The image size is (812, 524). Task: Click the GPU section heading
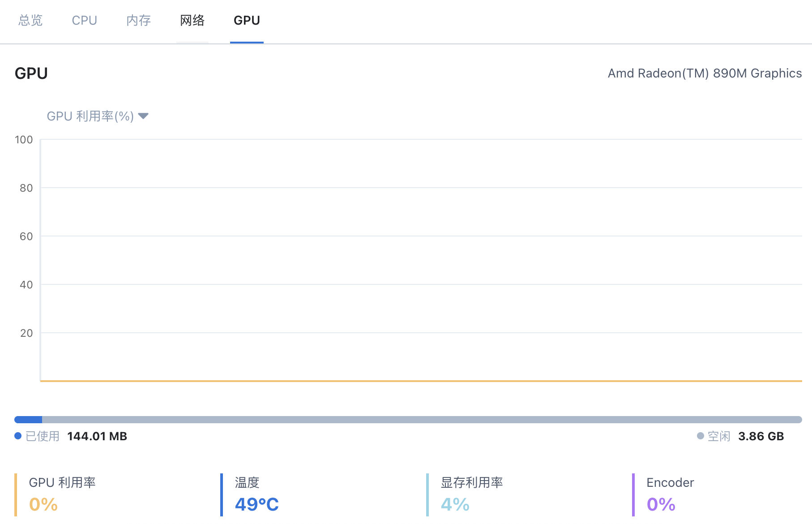coord(31,73)
